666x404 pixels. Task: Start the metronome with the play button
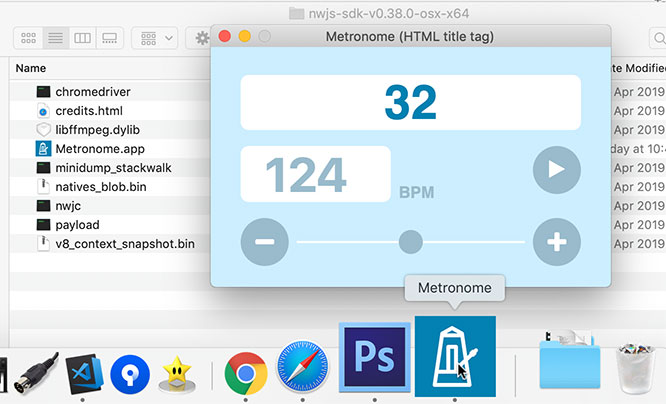(556, 170)
